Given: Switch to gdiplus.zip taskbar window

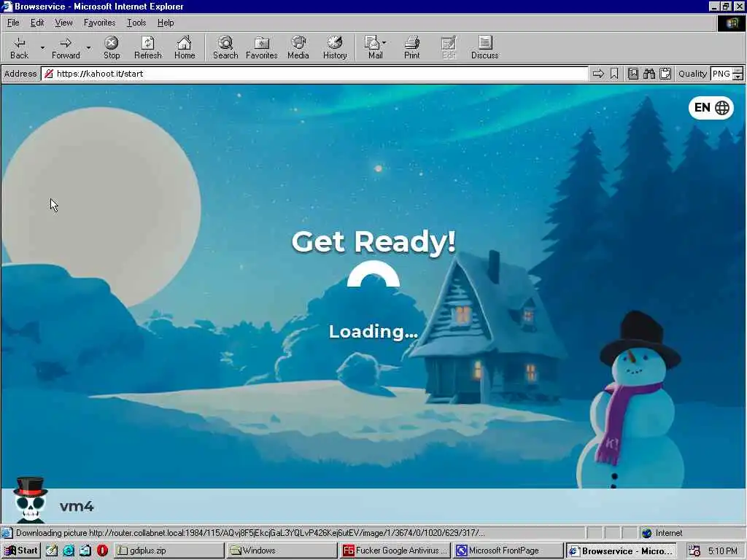Looking at the screenshot, I should [x=169, y=551].
